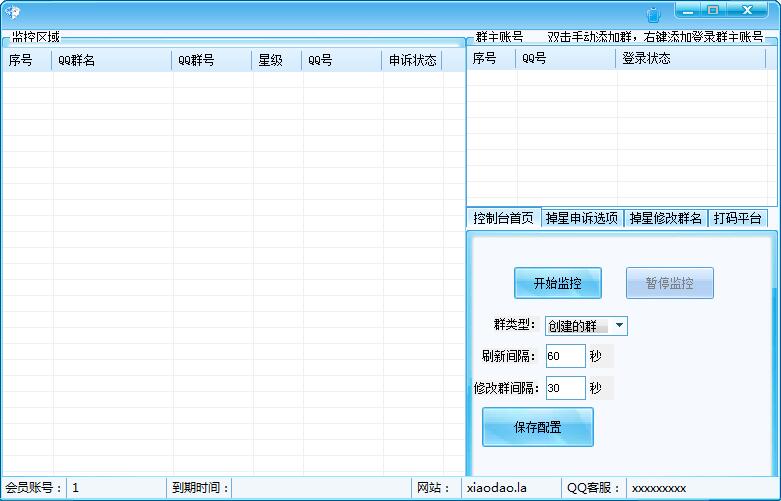The image size is (781, 501).
Task: Click the 暂停监控 button
Action: (670, 283)
